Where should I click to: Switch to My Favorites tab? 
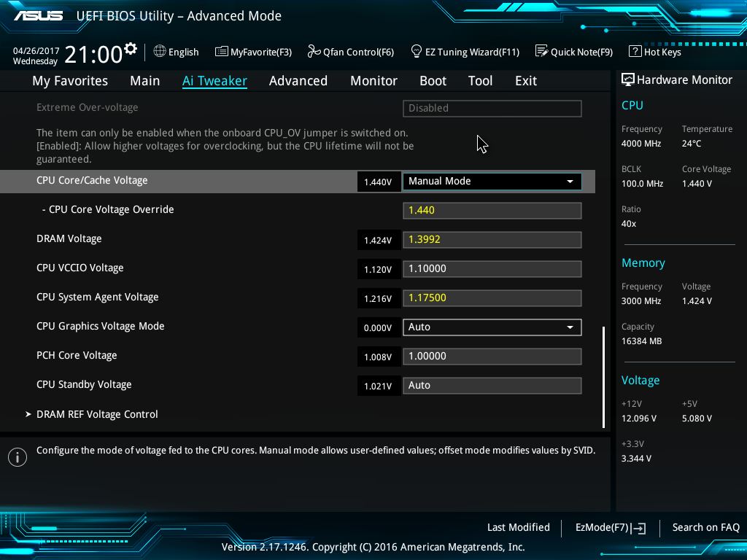coord(70,81)
